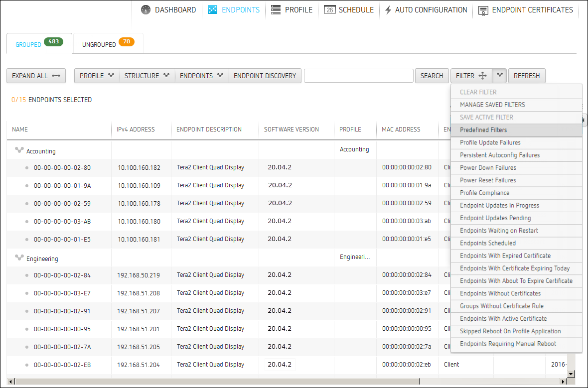588x388 pixels.
Task: Select Endpoints Requiring Manual Reboot filter
Action: tap(516, 344)
